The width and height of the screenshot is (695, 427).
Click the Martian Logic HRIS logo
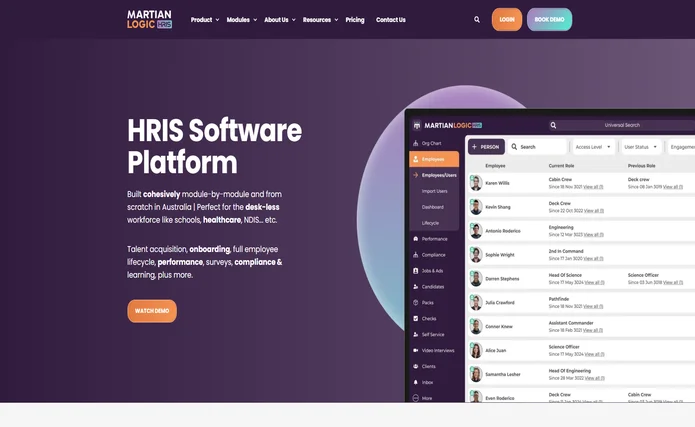(x=149, y=20)
